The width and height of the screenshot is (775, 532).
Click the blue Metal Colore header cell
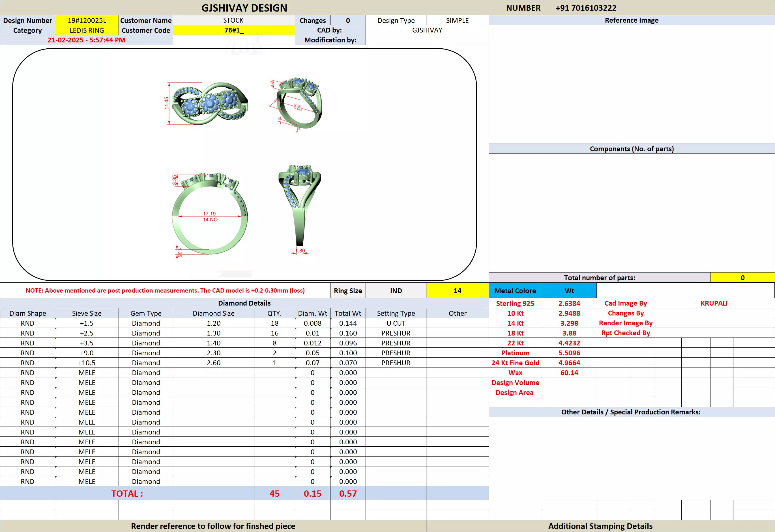tap(515, 291)
